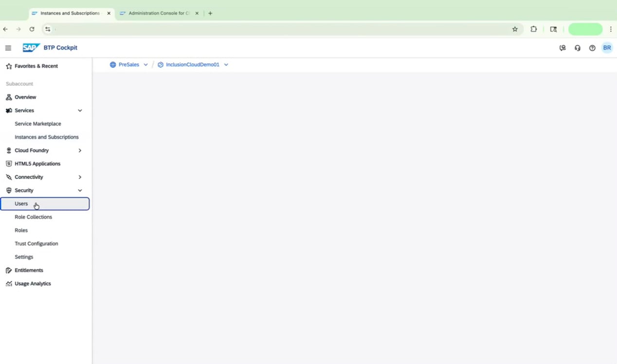Open the help question mark icon
This screenshot has width=617, height=364.
(592, 48)
